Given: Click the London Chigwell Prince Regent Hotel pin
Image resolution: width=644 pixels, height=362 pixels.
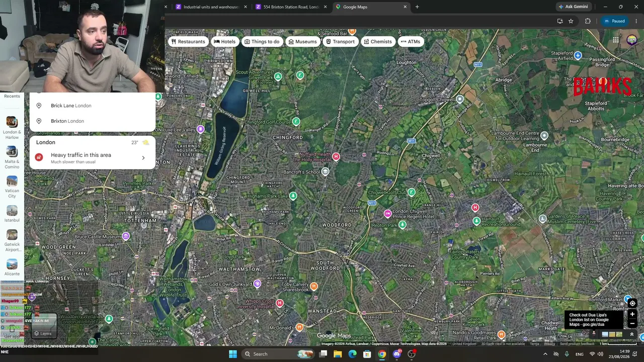Looking at the screenshot, I should tap(387, 214).
